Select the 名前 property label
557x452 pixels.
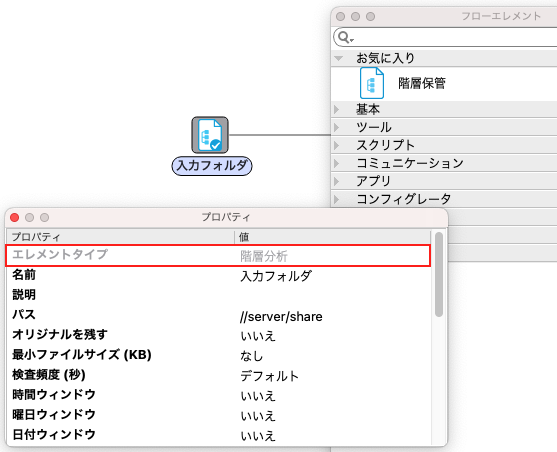[x=24, y=275]
